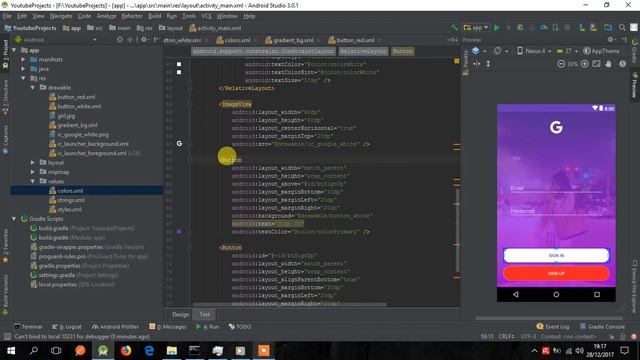
Task: Click RelativeLayout in editor breadcrumb
Action: coord(363,51)
